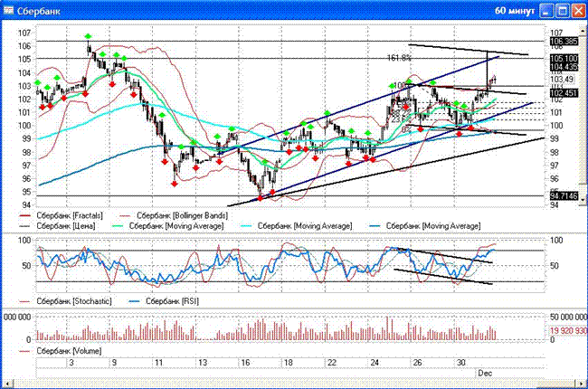Maximize the Сбербанк chart window
The width and height of the screenshot is (588, 389).
click(x=563, y=11)
